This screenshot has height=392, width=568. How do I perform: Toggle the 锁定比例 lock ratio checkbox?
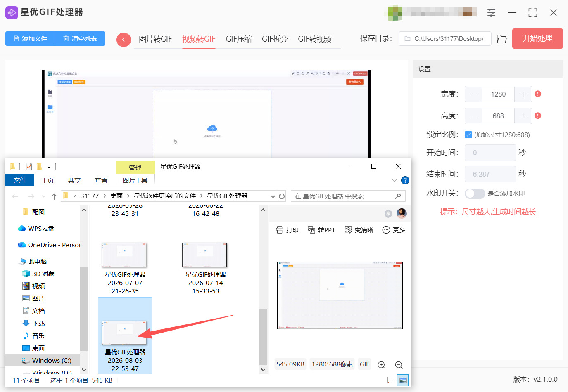pos(468,135)
